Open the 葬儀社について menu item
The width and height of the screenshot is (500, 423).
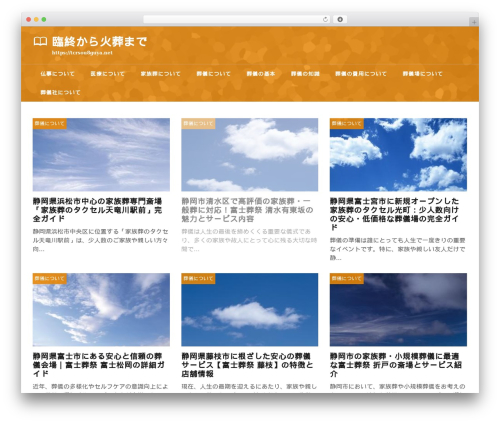[x=60, y=92]
